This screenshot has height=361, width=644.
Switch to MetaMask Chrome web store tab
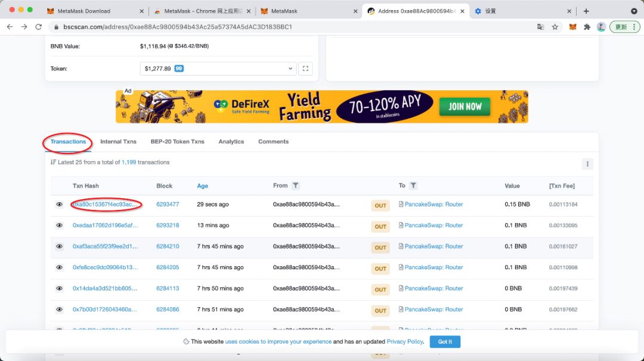202,11
